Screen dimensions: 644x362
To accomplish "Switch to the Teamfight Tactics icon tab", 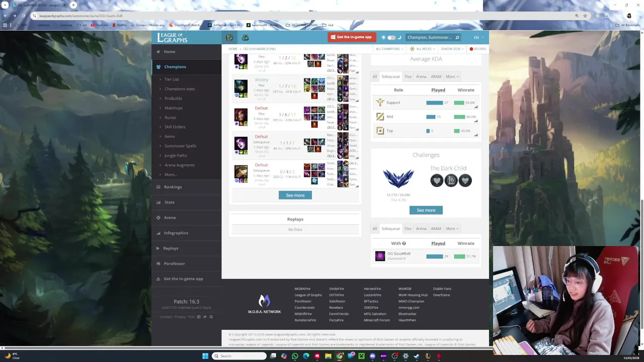I will click(246, 38).
